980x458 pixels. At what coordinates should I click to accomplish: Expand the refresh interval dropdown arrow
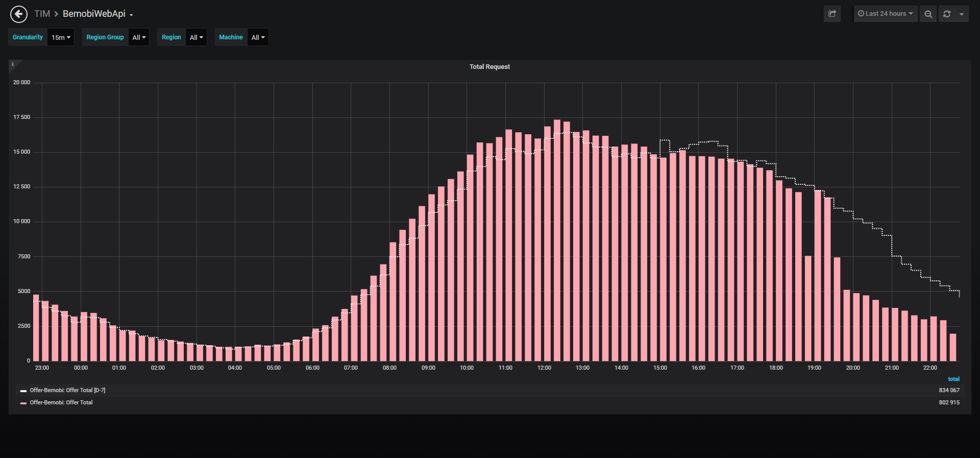point(962,14)
